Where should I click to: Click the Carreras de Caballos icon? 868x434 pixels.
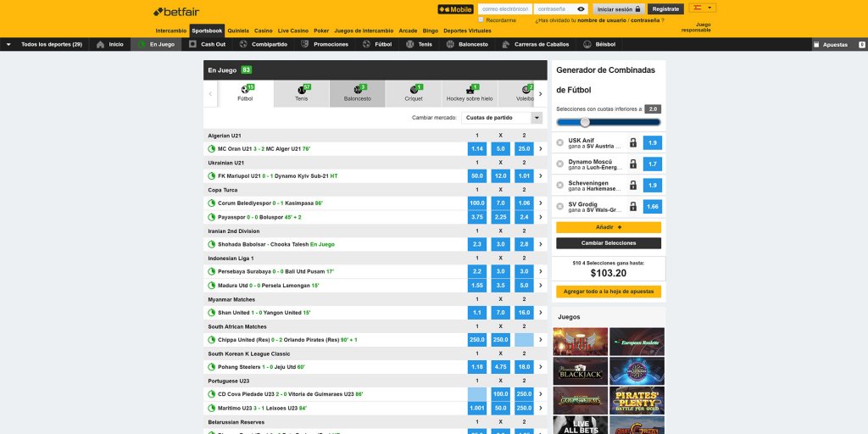point(506,44)
